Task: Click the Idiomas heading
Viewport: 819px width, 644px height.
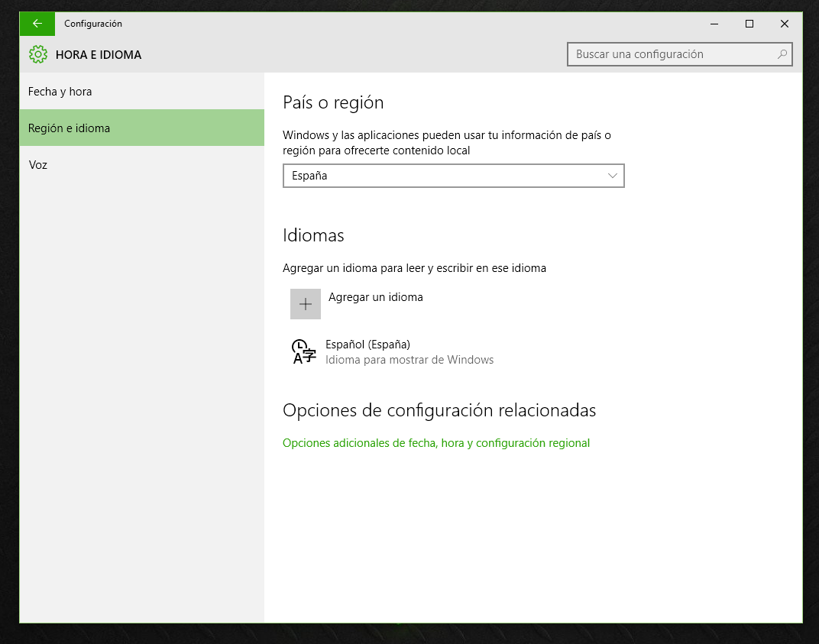Action: pyautogui.click(x=313, y=235)
